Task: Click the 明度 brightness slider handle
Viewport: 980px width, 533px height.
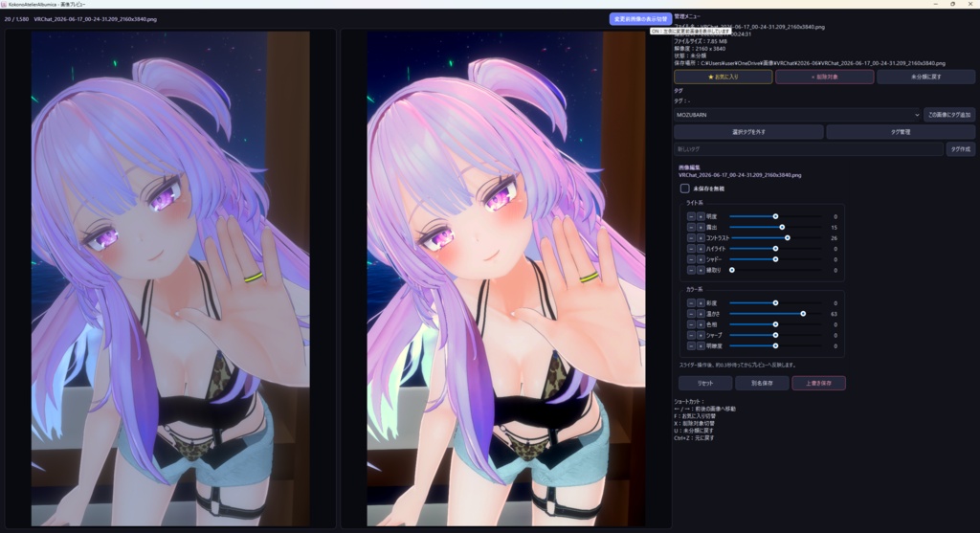Action: (775, 216)
